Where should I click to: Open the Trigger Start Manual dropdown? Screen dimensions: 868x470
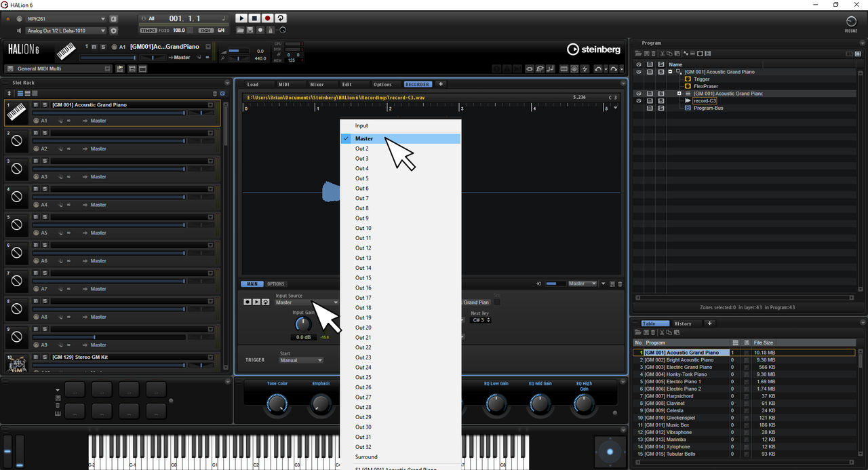coord(301,360)
